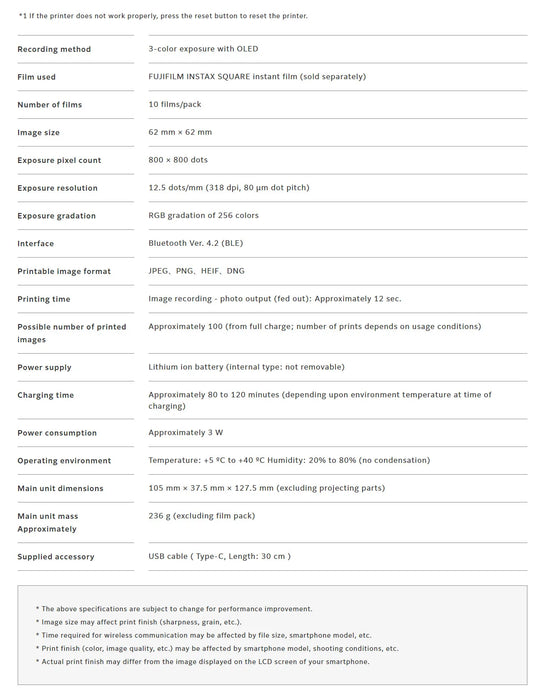Click the 10 films/pack value
Image resolution: width=546 pixels, height=700 pixels.
(175, 104)
